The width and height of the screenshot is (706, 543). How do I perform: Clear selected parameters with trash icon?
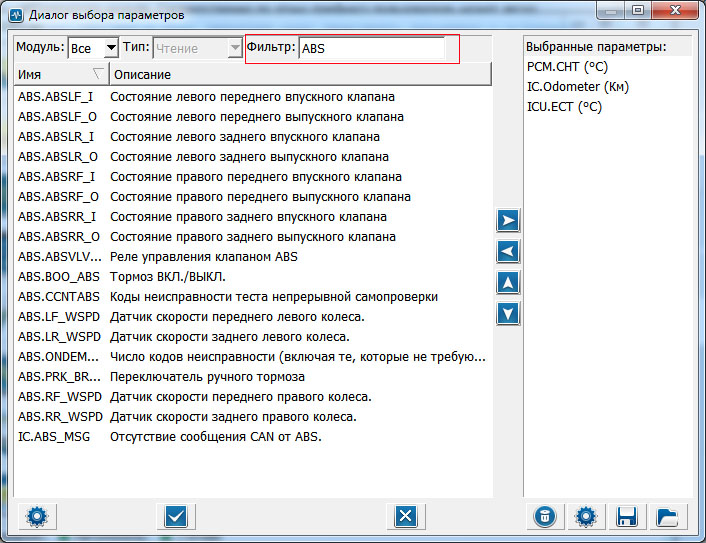pyautogui.click(x=545, y=516)
